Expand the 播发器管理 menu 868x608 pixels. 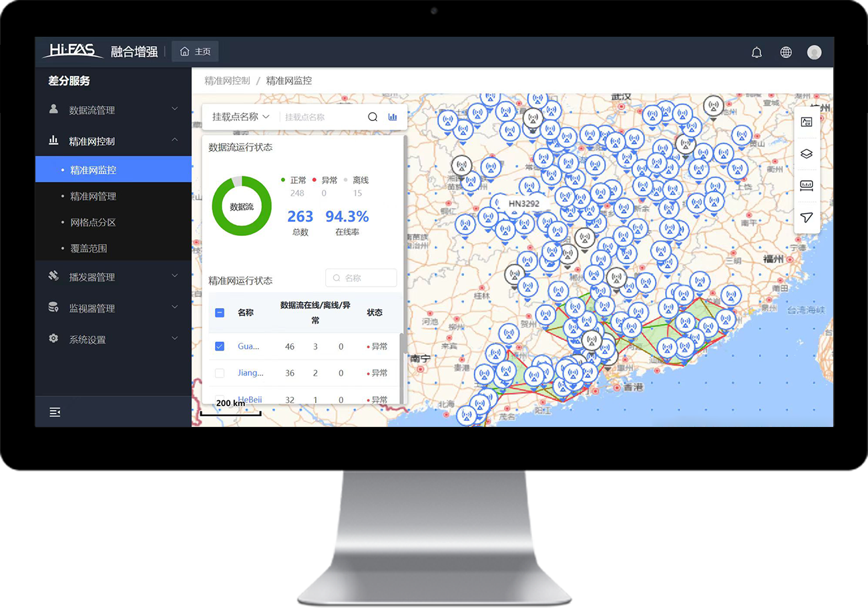point(114,277)
